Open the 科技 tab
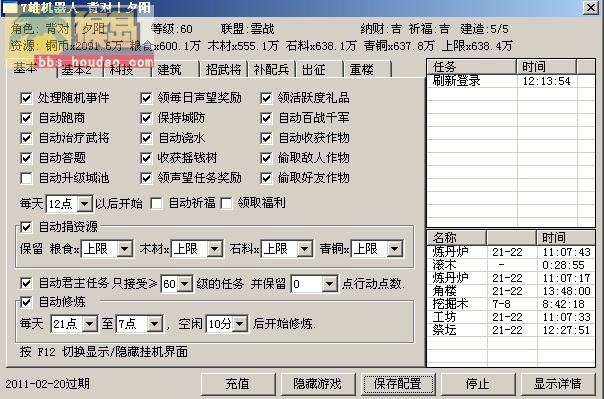Screen dimensions: 604x399 pos(127,70)
